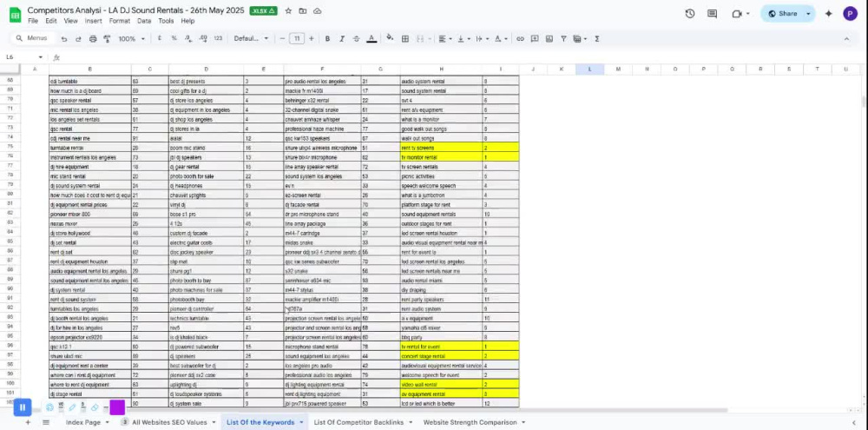Check the cloud document status icon
The width and height of the screenshot is (868, 430).
point(317,11)
